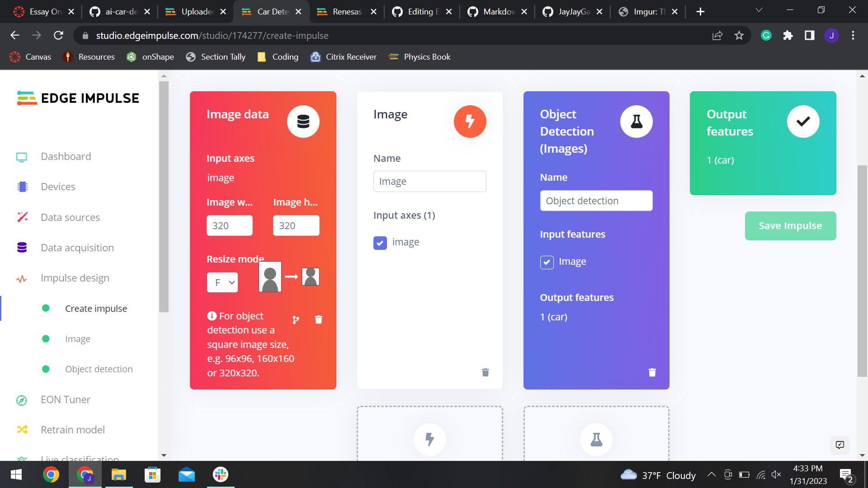Show hidden system tray icons chevron
Viewport: 868px width, 488px height.
(711, 474)
